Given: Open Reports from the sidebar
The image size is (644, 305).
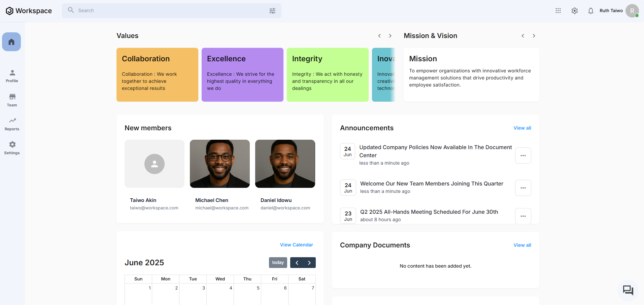Looking at the screenshot, I should tap(12, 124).
